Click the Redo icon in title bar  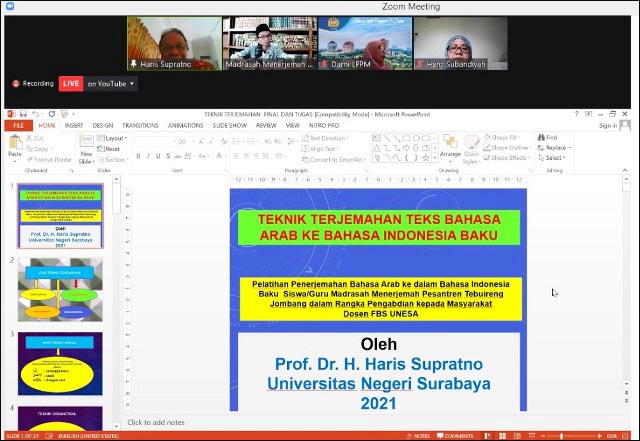coord(51,114)
